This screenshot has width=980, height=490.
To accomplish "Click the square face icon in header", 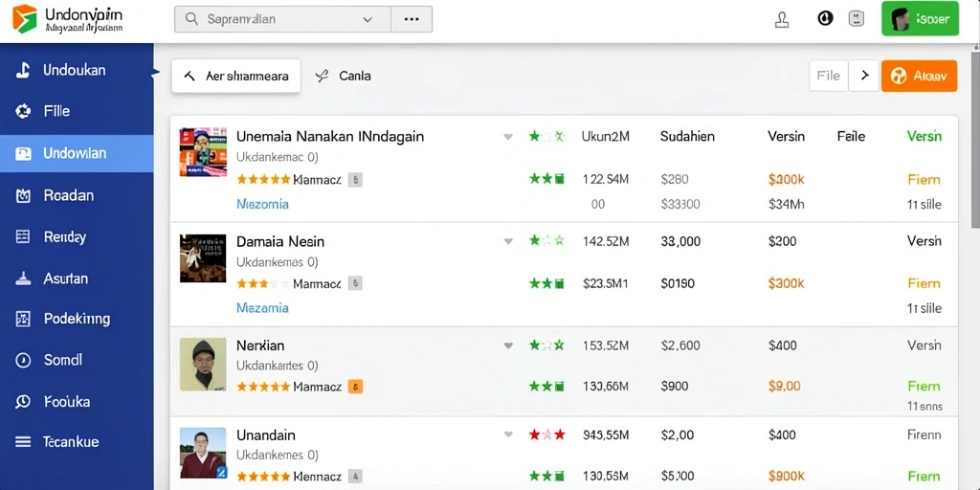I will pos(856,19).
